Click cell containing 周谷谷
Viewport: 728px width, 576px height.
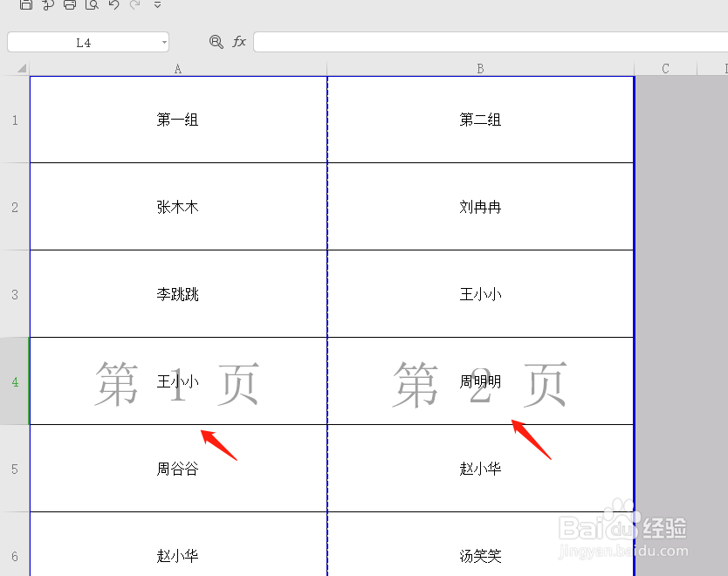[x=178, y=469]
